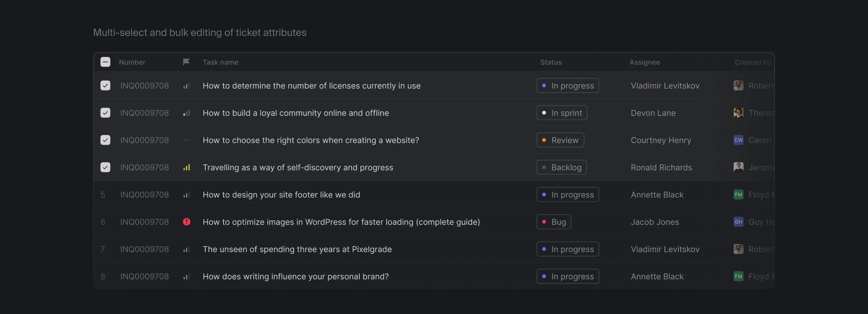Click the CW avatar badge
Viewport: 868px width, 314px height.
(738, 140)
